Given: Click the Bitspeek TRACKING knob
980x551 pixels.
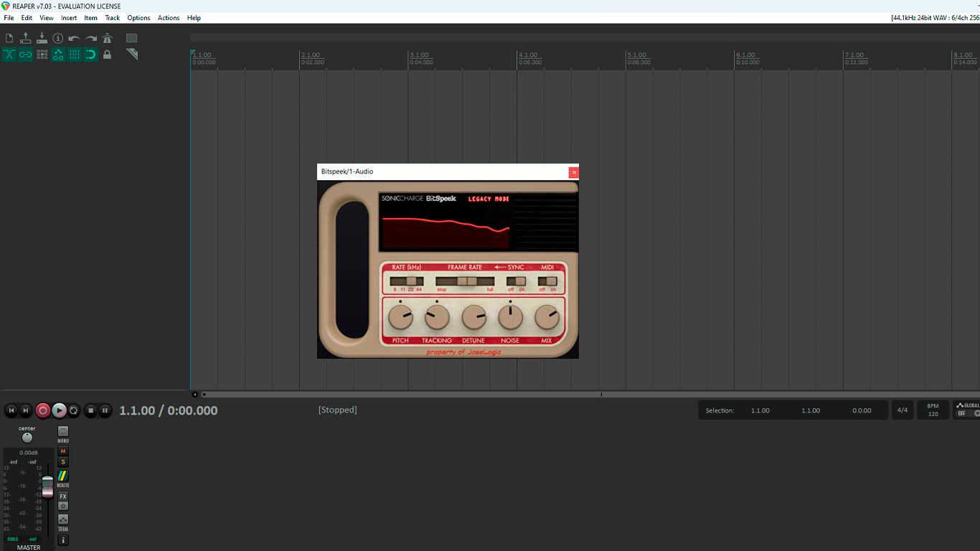Looking at the screenshot, I should [x=437, y=317].
